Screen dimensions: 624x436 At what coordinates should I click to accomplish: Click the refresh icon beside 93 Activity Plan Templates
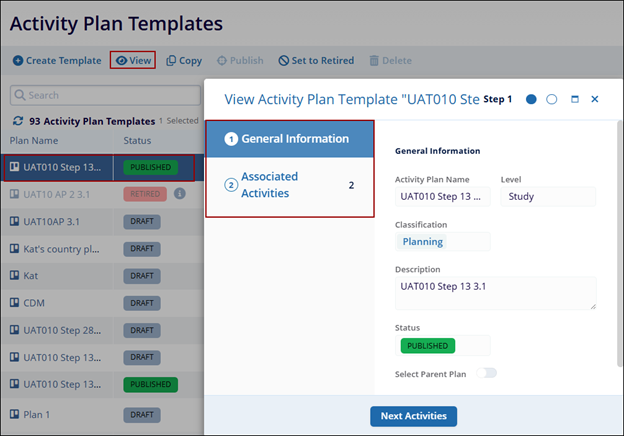tap(17, 121)
